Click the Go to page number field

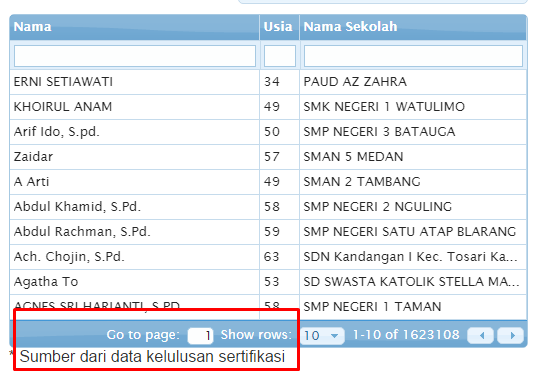pos(200,335)
